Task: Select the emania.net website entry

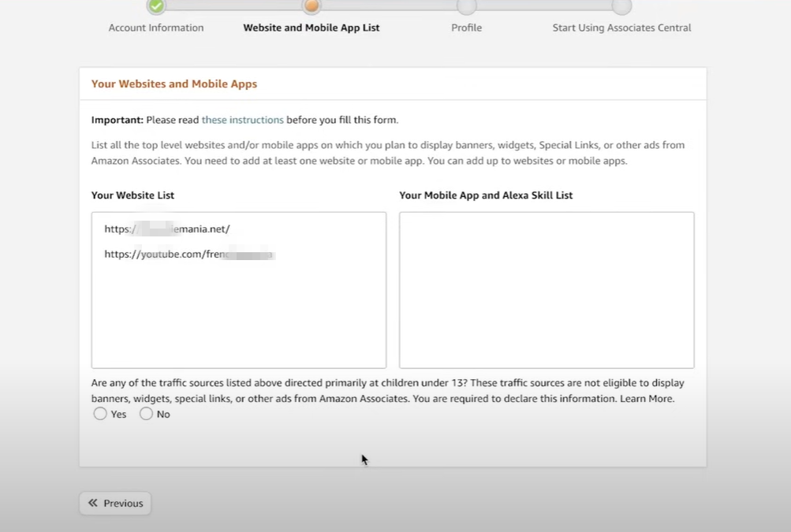Action: tap(167, 229)
